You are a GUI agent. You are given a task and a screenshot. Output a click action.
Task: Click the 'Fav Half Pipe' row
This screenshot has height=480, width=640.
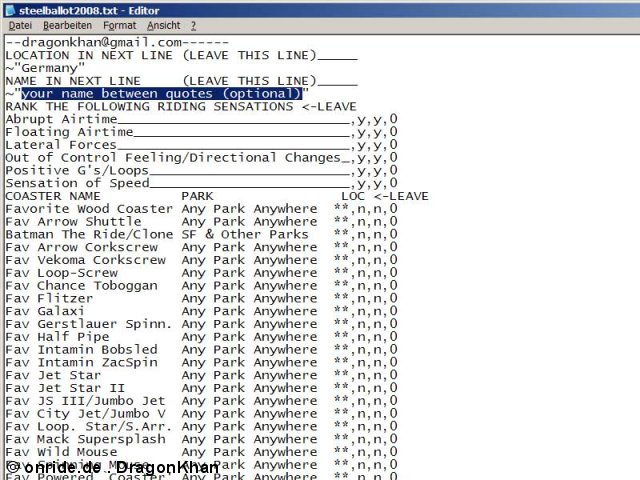tap(201, 337)
